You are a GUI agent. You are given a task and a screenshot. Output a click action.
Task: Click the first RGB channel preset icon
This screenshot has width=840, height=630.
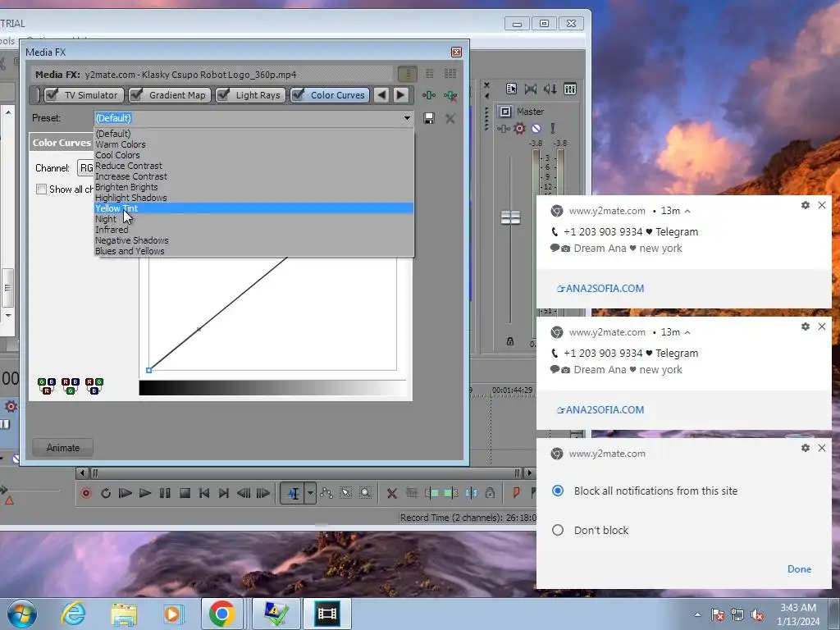click(x=47, y=386)
